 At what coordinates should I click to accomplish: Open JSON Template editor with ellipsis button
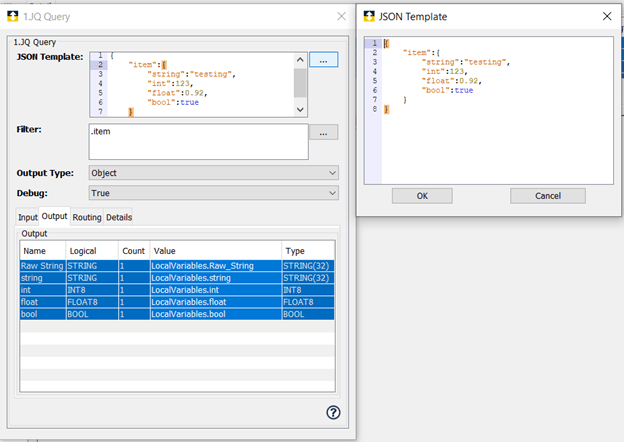(x=324, y=60)
